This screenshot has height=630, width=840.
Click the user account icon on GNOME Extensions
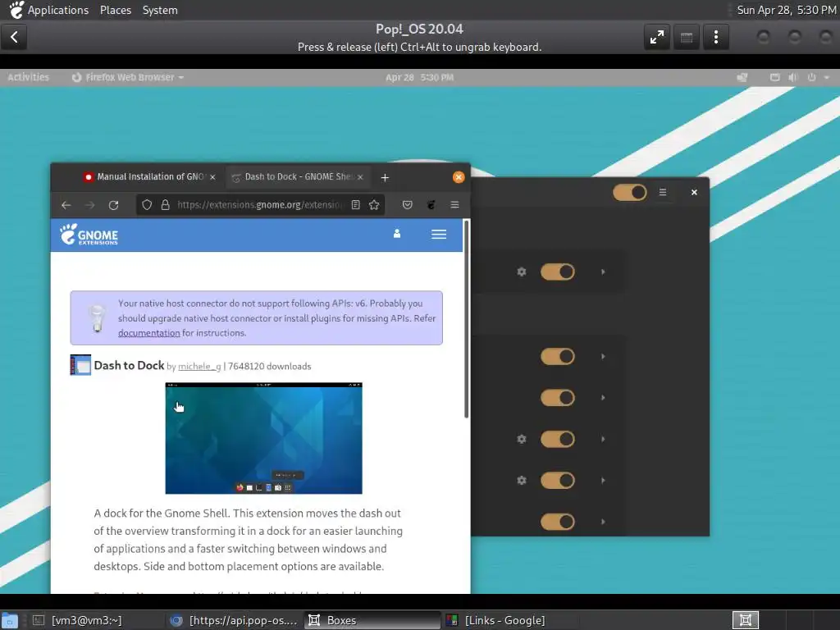[397, 234]
